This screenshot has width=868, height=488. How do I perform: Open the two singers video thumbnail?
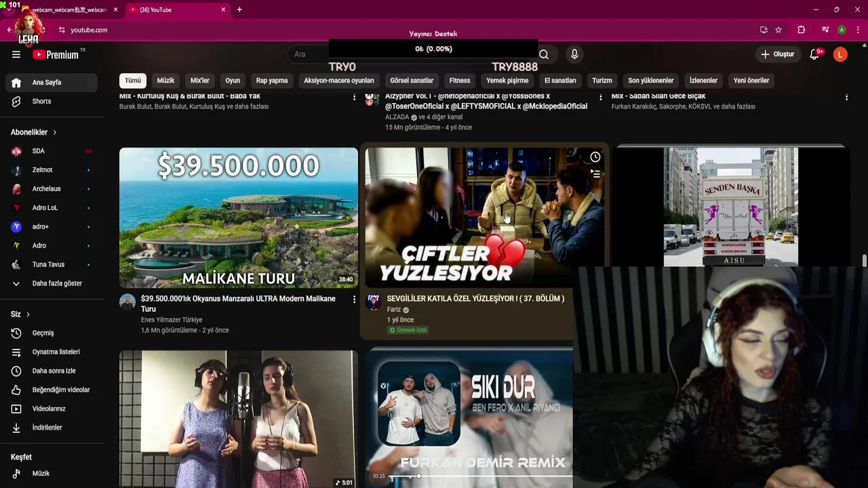(x=239, y=419)
